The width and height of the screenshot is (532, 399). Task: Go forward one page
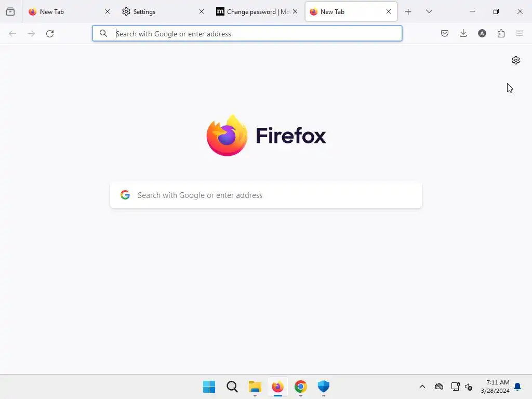(x=31, y=34)
